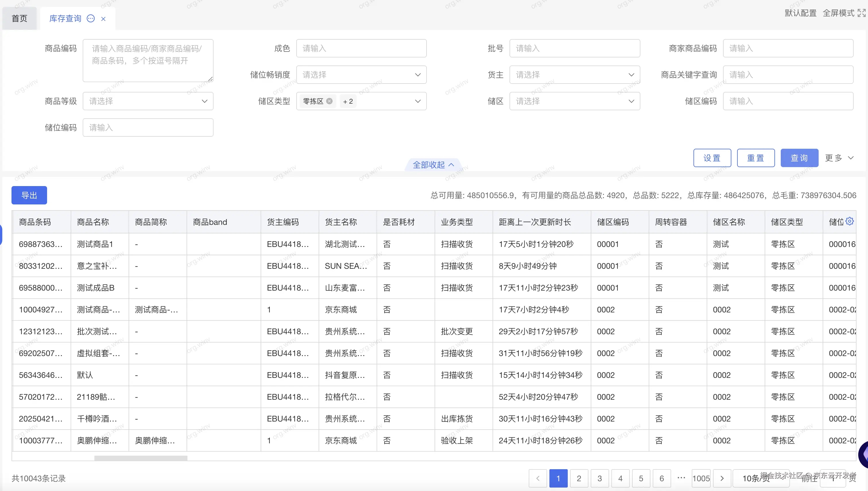Click the previous page left arrow
The image size is (868, 491).
tap(538, 478)
